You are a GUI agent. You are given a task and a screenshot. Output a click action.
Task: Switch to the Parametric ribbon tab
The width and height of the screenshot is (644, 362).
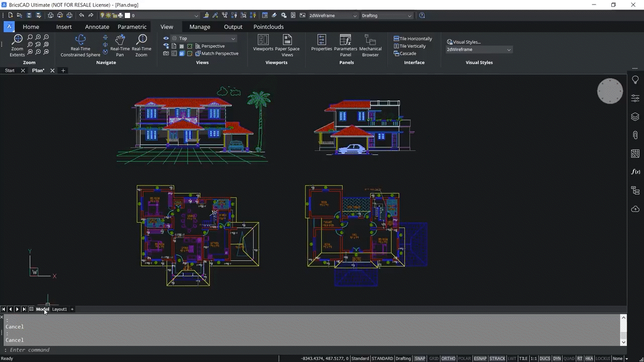point(131,27)
